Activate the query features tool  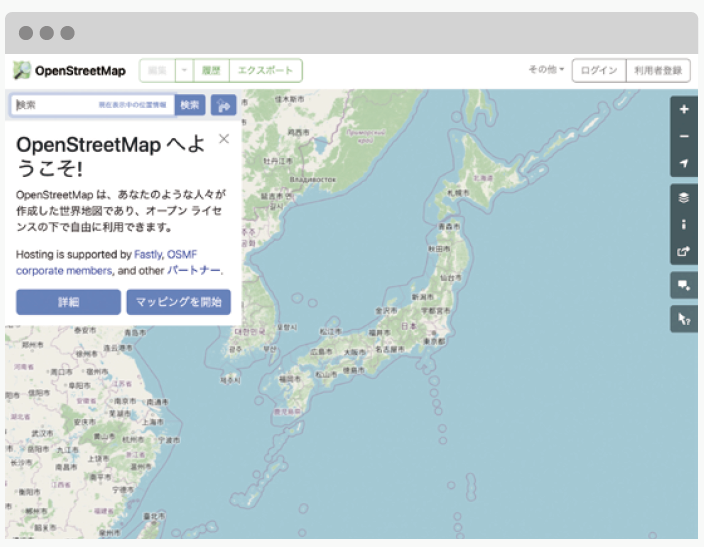click(x=684, y=319)
